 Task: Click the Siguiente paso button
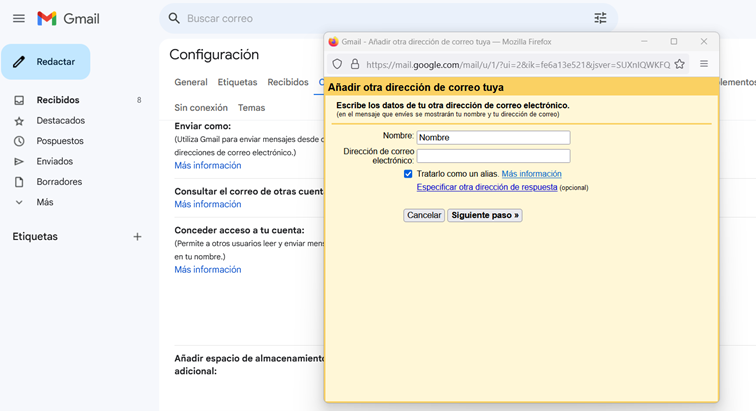(x=485, y=215)
